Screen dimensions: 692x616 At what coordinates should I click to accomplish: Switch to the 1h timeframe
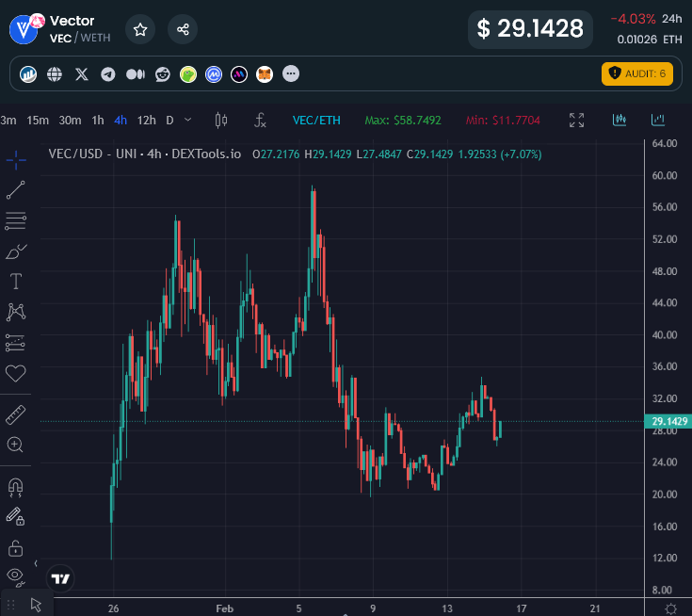(98, 121)
